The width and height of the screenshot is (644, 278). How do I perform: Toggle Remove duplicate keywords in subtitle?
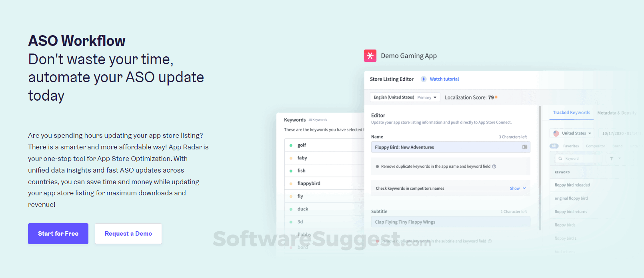tap(377, 241)
